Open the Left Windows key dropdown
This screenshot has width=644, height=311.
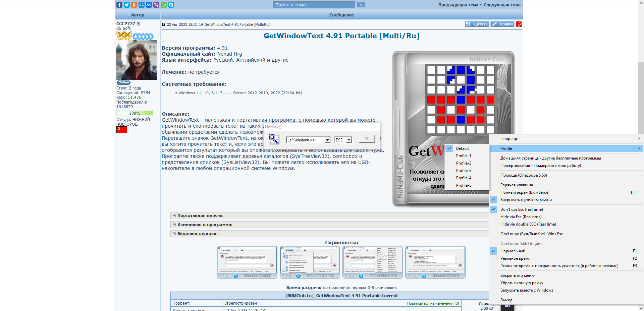[x=327, y=140]
